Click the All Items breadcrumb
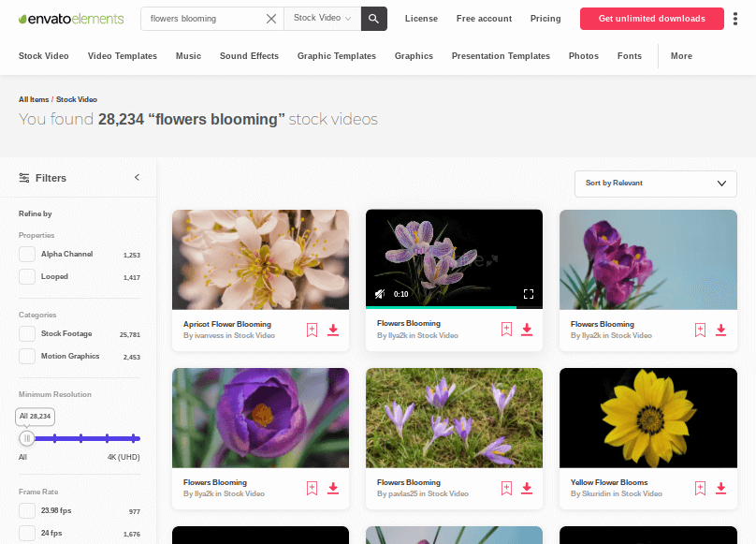Image resolution: width=756 pixels, height=544 pixels. 34,99
